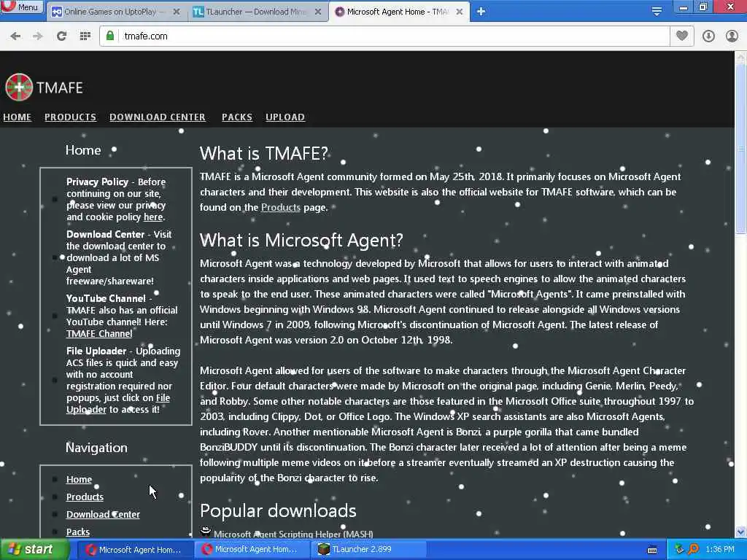Bookmark page with heart icon
747x560 pixels.
point(682,36)
